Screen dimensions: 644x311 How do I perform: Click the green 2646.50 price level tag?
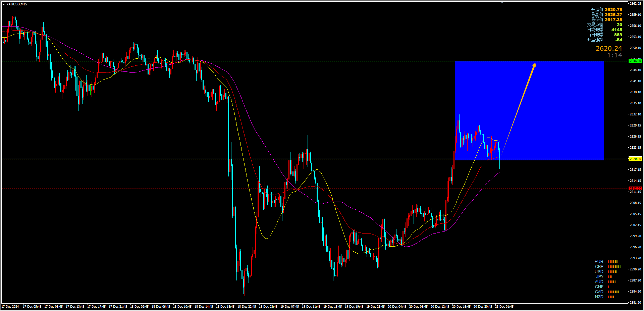click(635, 61)
